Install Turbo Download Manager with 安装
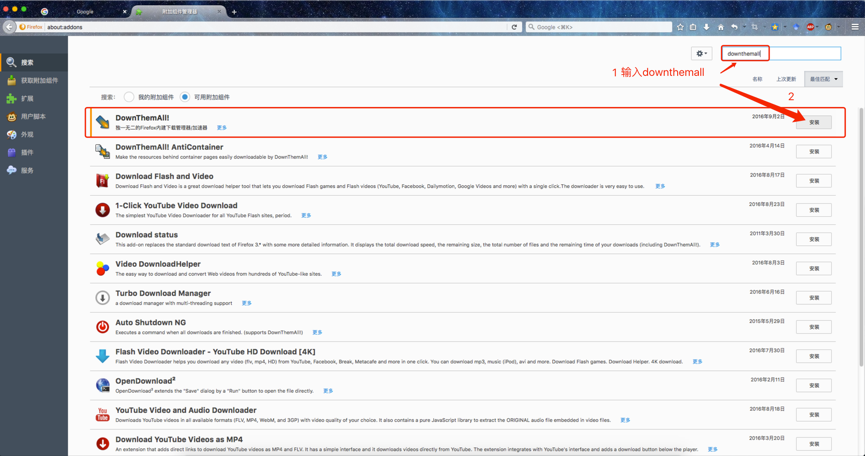Image resolution: width=865 pixels, height=456 pixels. (x=814, y=298)
